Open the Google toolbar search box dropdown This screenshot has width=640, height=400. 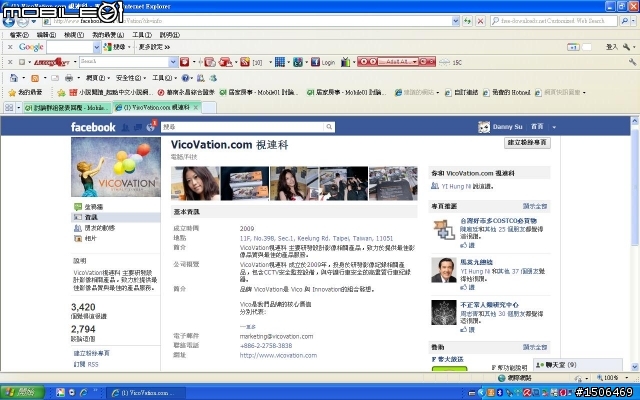97,47
